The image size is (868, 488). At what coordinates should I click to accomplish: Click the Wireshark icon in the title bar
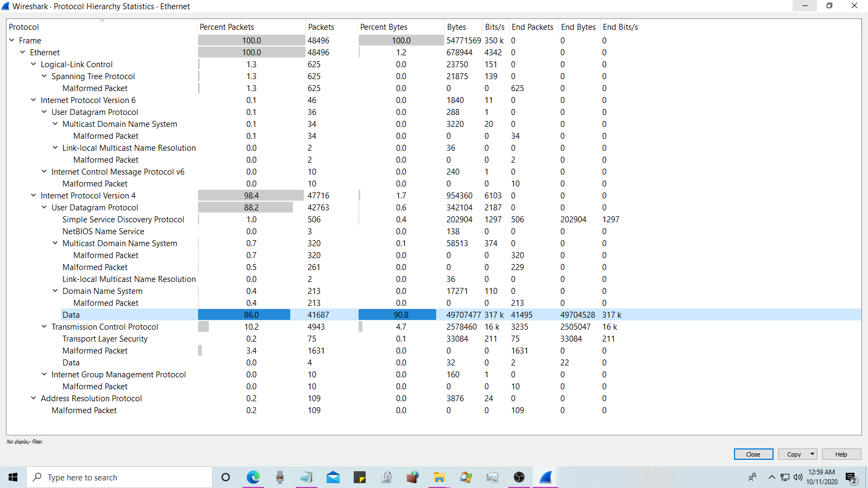[5, 7]
